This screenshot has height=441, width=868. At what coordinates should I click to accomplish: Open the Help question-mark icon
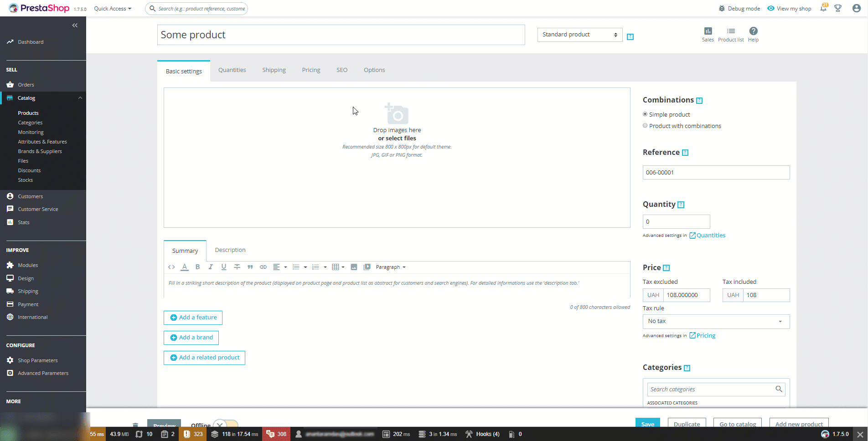[753, 34]
